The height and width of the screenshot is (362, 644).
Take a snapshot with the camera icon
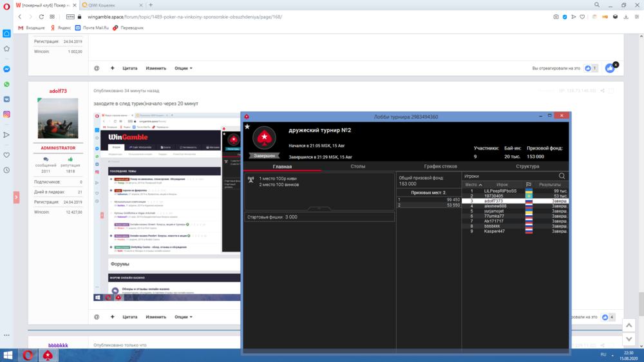click(556, 17)
